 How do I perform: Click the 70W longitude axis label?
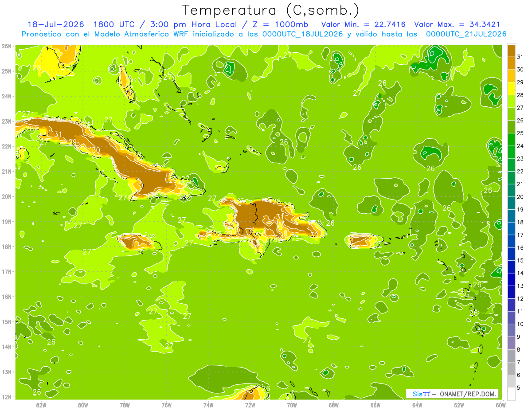click(x=292, y=405)
